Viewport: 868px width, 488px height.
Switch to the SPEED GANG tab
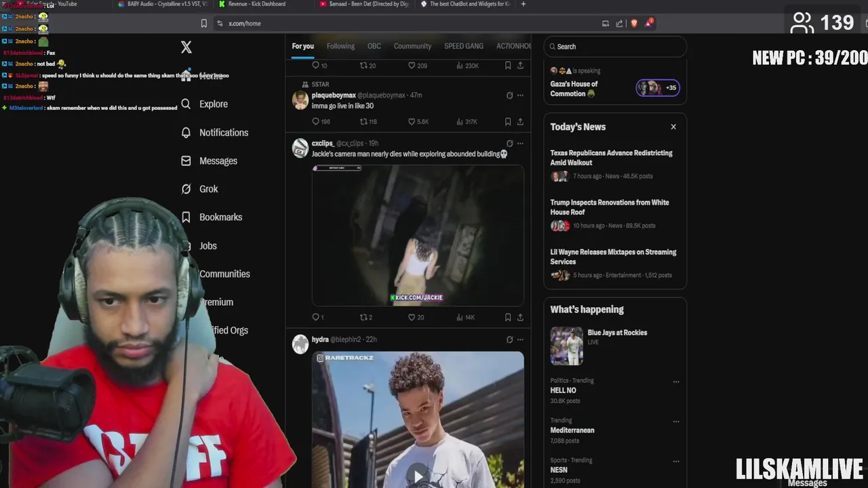464,46
